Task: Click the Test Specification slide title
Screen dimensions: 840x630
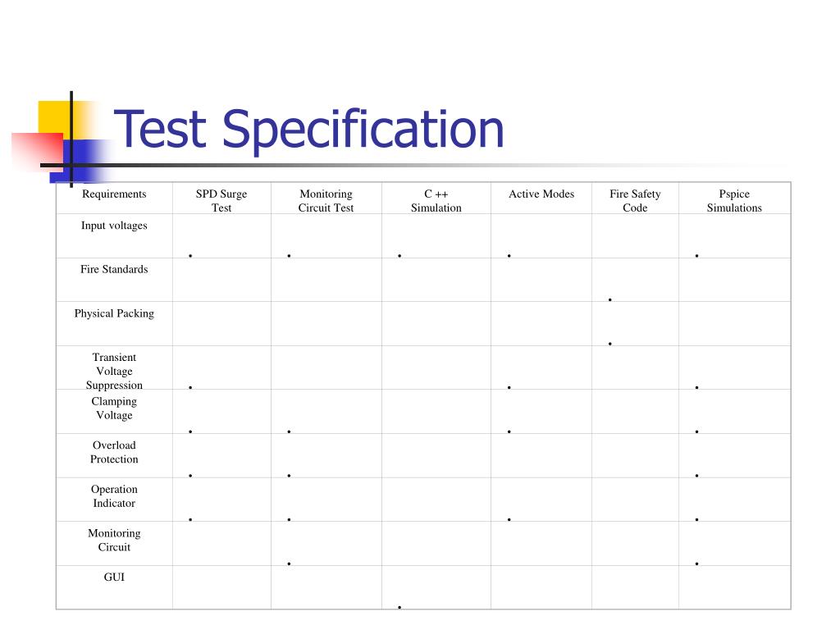Action: coord(308,129)
